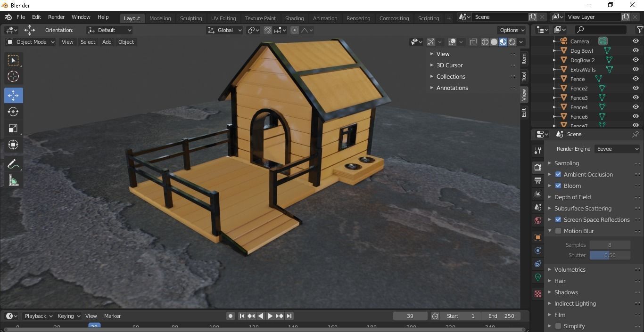Play the animation forward

pos(270,316)
